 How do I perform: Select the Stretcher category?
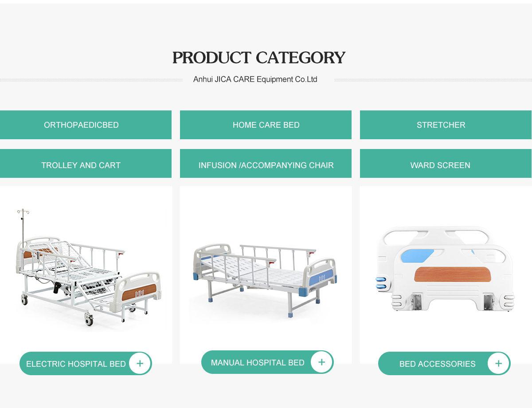pos(446,125)
